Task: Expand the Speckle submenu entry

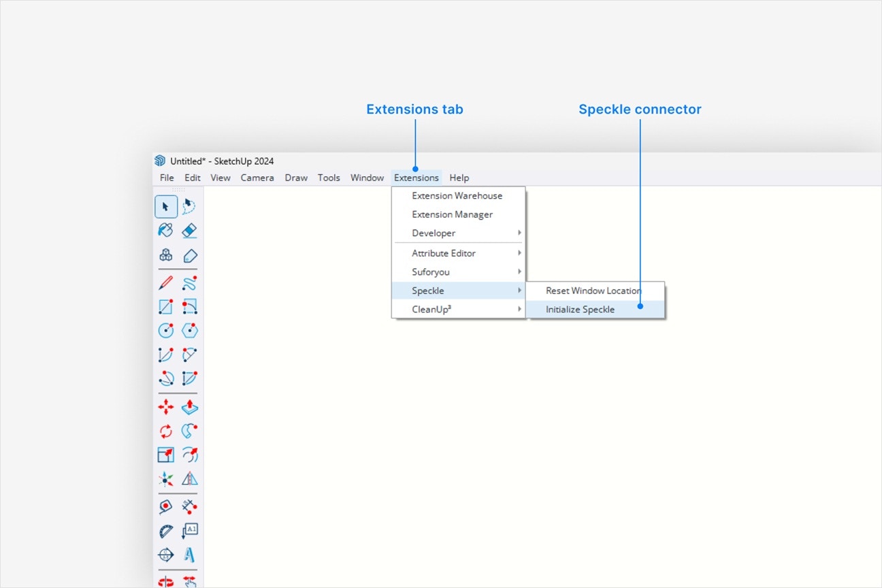Action: pyautogui.click(x=459, y=291)
